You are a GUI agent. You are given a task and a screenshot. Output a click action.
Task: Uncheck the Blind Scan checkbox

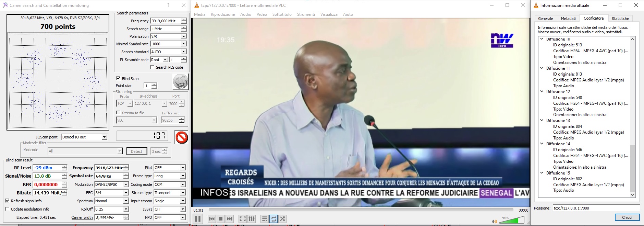click(x=118, y=78)
